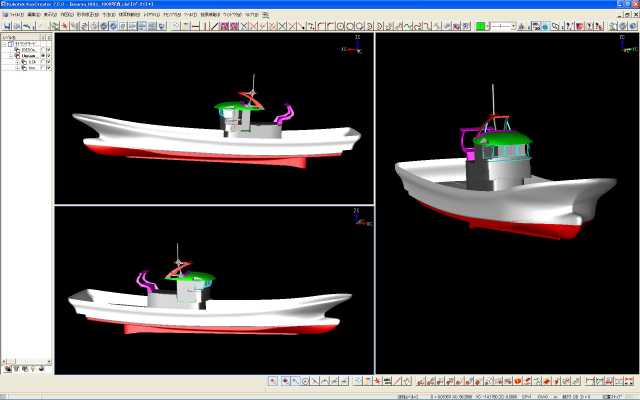Click the green color swatch in the toolbar
Screen dimensions: 640x400
(x=481, y=26)
